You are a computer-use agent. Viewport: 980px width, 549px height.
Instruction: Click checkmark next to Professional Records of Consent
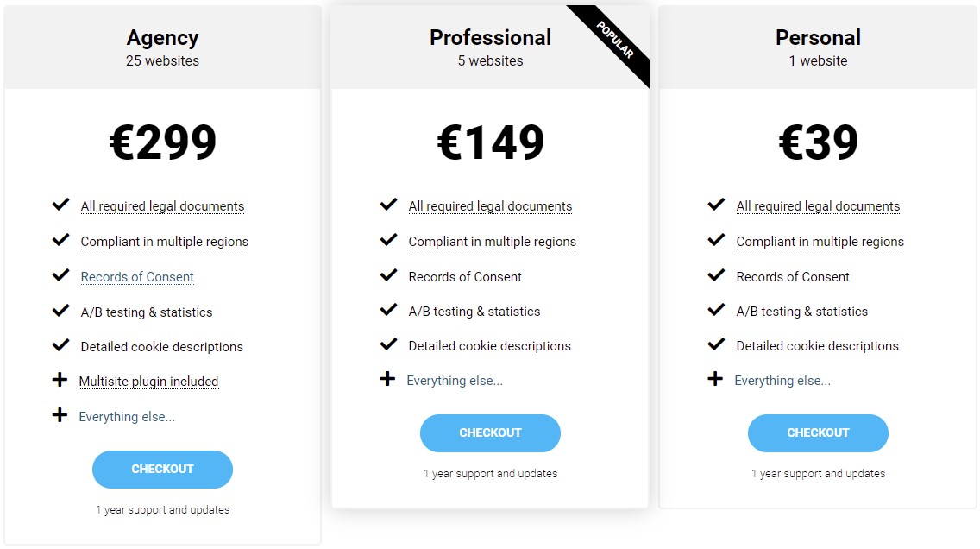(x=388, y=275)
